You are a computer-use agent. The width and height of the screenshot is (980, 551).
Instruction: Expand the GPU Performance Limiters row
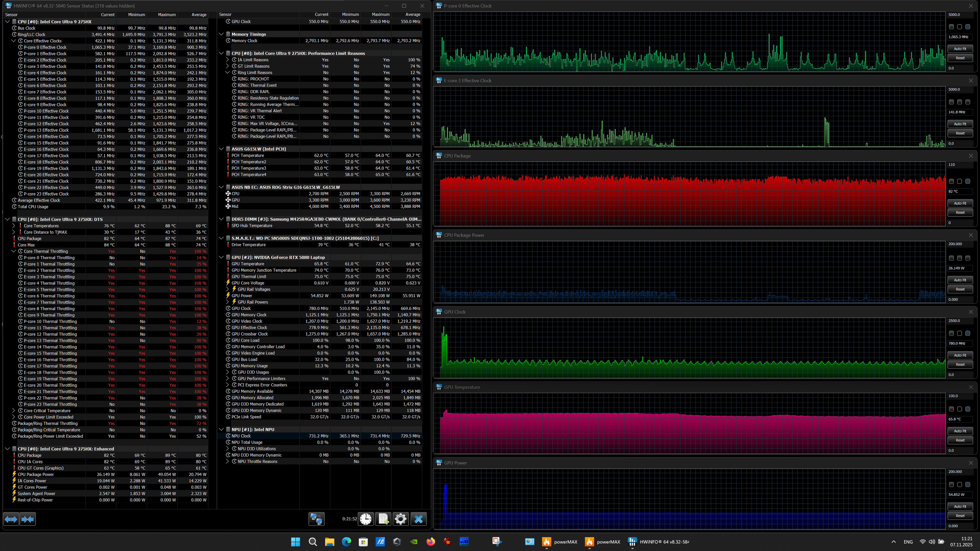pyautogui.click(x=227, y=379)
